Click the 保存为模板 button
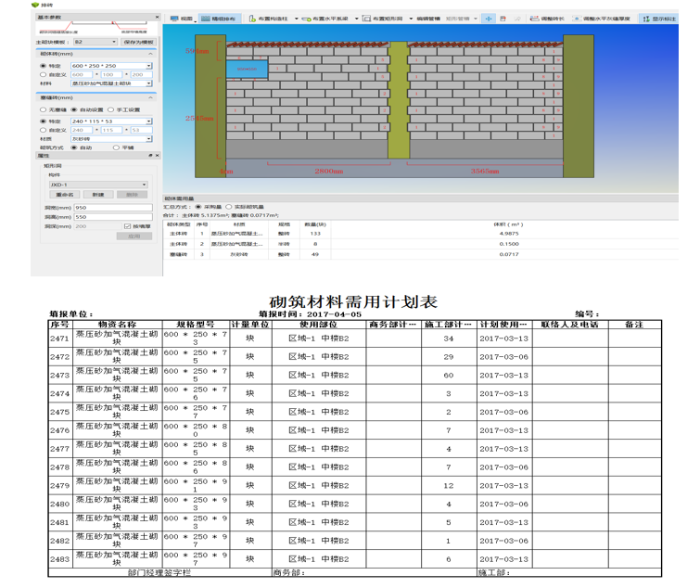This screenshot has width=700, height=588. [x=138, y=42]
